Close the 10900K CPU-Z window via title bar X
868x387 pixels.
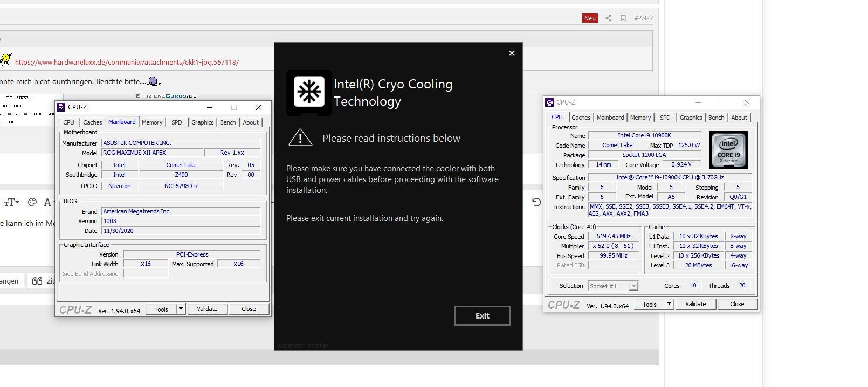[747, 102]
